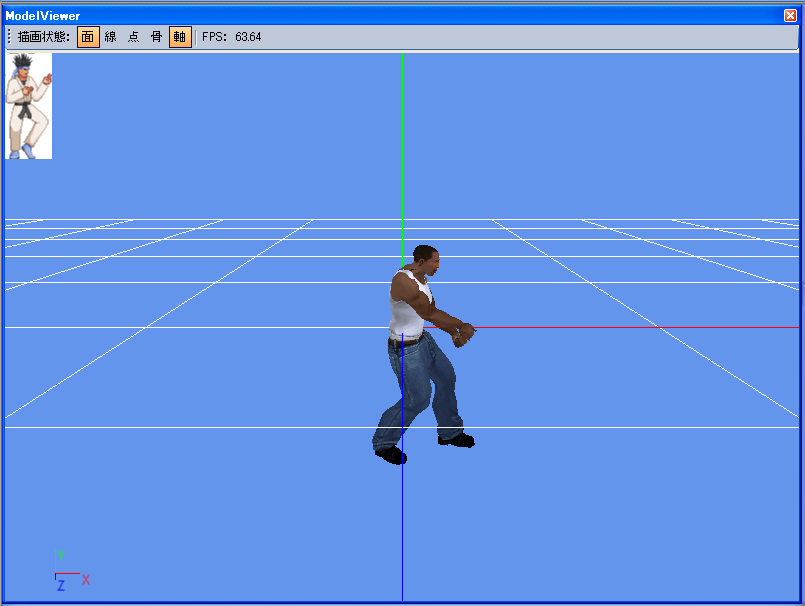Click the toolbar drag grip handle

tap(9, 37)
